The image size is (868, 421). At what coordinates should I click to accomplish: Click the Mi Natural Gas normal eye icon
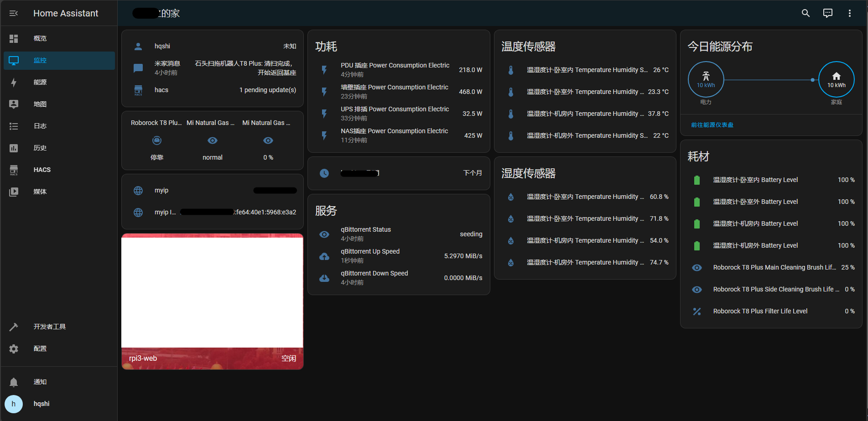click(213, 140)
